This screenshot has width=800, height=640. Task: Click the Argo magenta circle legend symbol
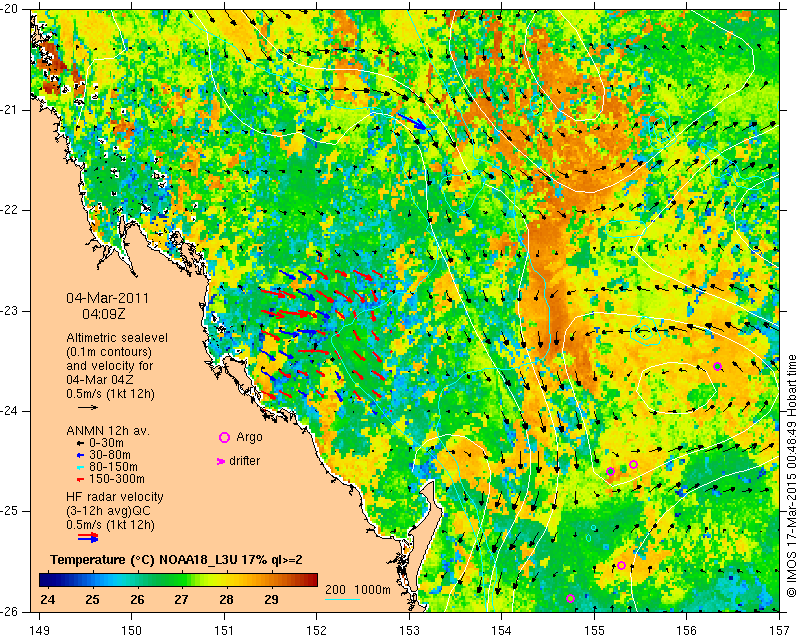(224, 437)
